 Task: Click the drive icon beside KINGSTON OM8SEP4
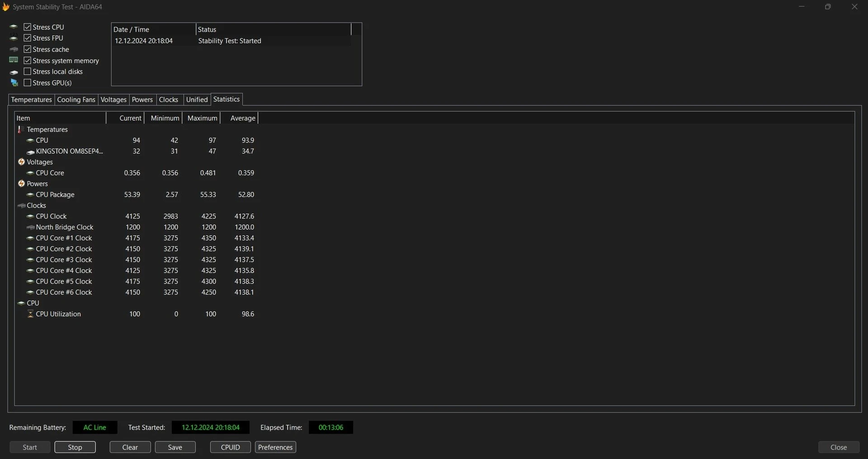click(30, 152)
